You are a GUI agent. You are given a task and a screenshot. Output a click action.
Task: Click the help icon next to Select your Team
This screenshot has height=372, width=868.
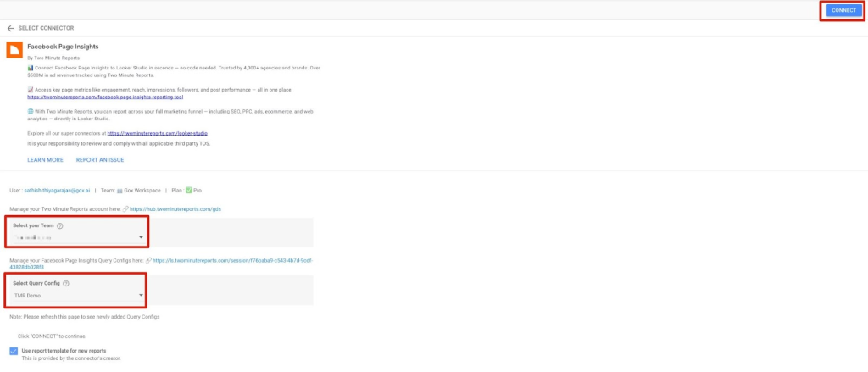60,226
